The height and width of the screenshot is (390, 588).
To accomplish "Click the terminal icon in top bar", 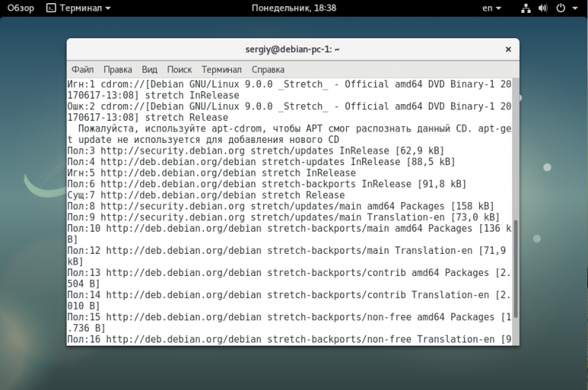I will point(51,8).
